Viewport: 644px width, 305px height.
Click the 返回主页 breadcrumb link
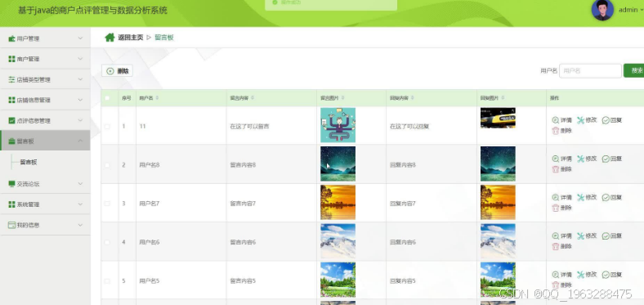pyautogui.click(x=131, y=38)
